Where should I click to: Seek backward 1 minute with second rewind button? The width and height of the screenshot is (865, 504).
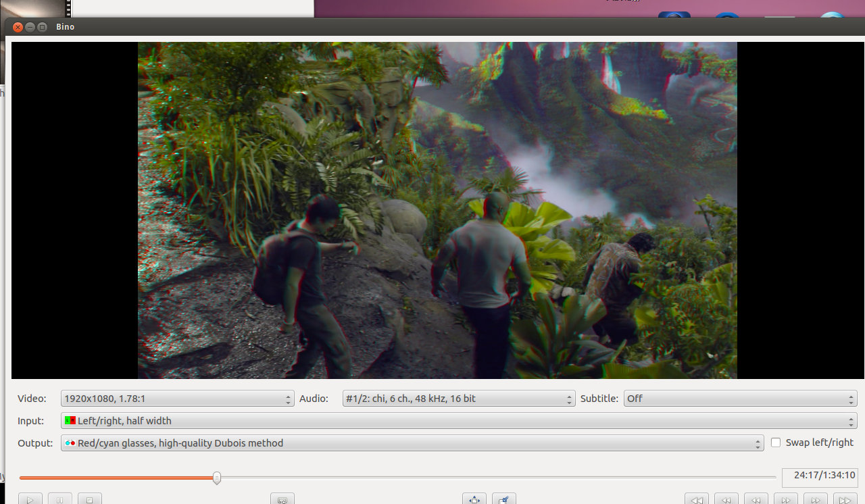tap(726, 500)
